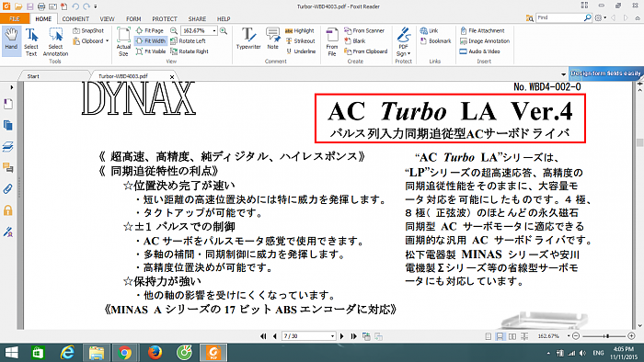This screenshot has height=362, width=644.
Task: Open the 162.67% zoom level dropdown in ribbon
Action: [214, 30]
